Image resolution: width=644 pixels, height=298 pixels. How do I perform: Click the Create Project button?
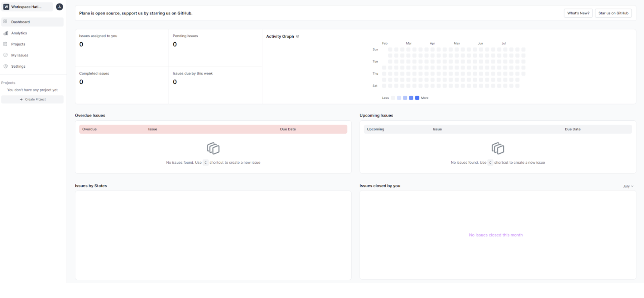tap(33, 99)
